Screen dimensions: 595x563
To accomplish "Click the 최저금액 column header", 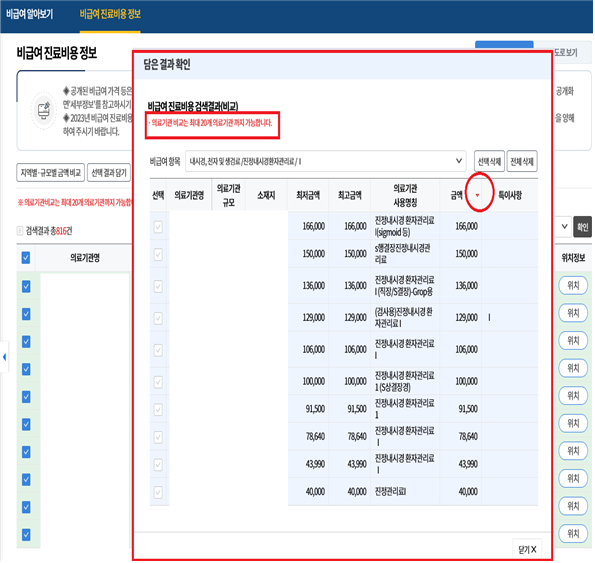I will click(x=308, y=195).
